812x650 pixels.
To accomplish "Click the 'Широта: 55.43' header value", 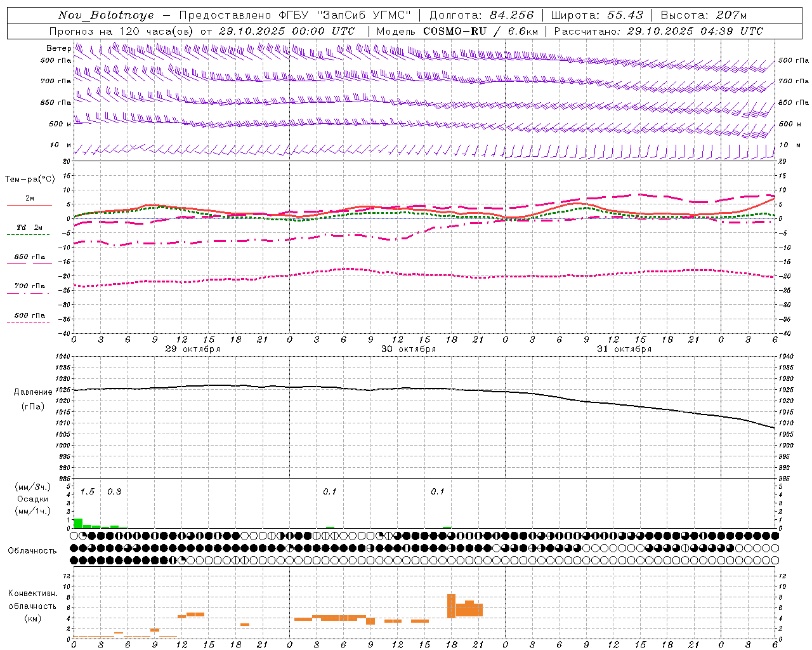I will [597, 15].
